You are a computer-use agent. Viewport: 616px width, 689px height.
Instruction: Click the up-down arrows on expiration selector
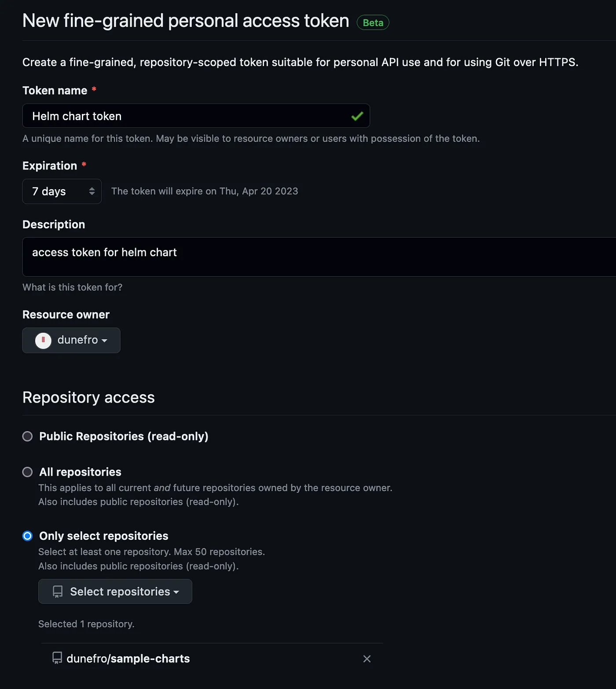point(92,191)
